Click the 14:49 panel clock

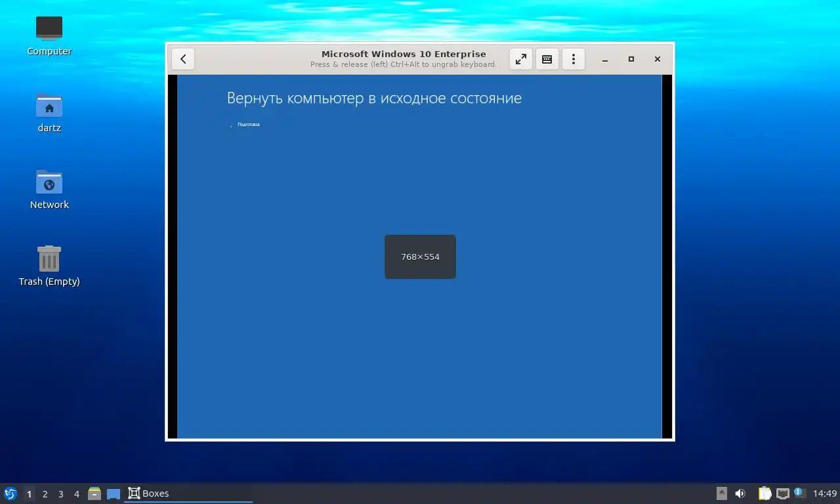pos(825,493)
